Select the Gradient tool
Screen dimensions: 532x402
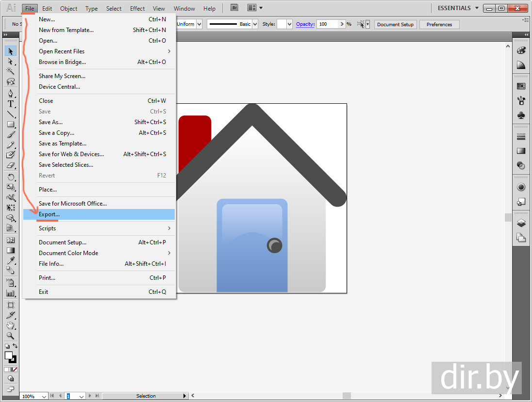tap(11, 250)
